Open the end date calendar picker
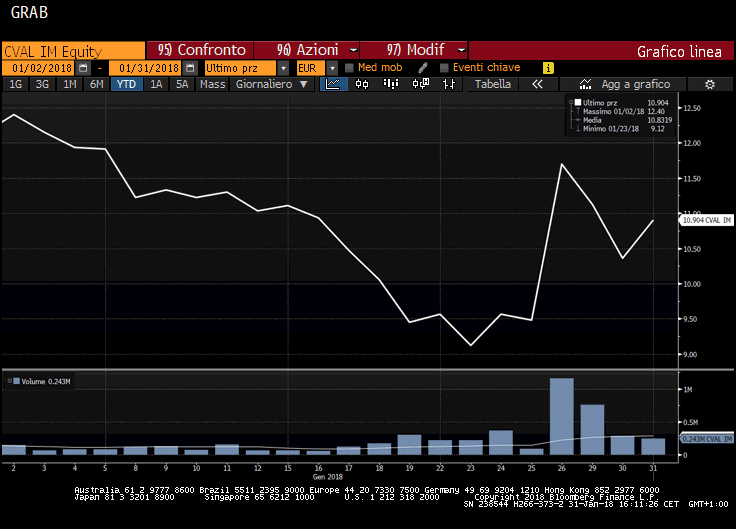The height and width of the screenshot is (529, 736). (x=188, y=68)
